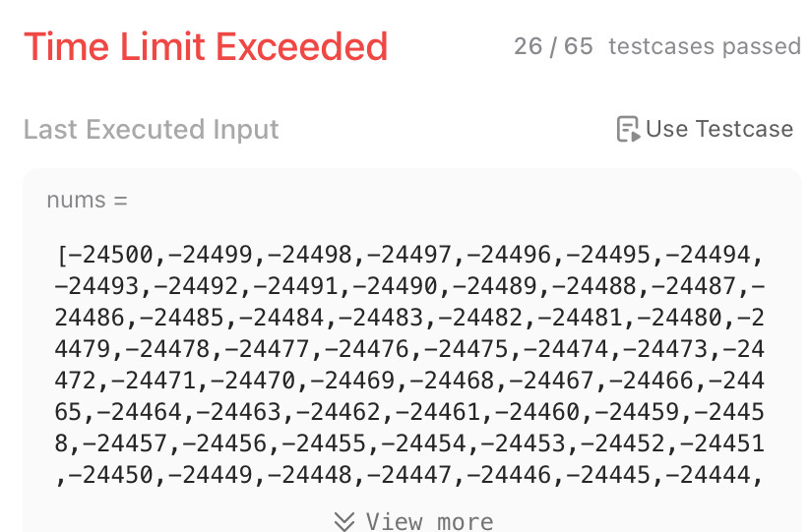The height and width of the screenshot is (532, 810).
Task: Click the value -24475 in the array
Action: (x=467, y=349)
